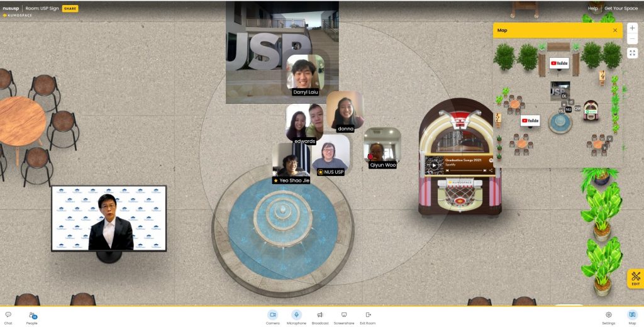Open the People list
The image size is (644, 327).
[x=31, y=316]
